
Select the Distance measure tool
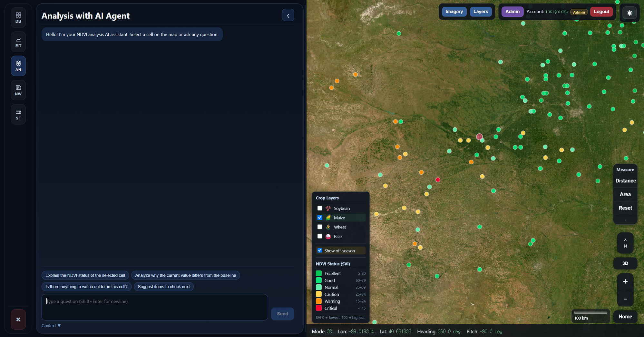point(625,181)
